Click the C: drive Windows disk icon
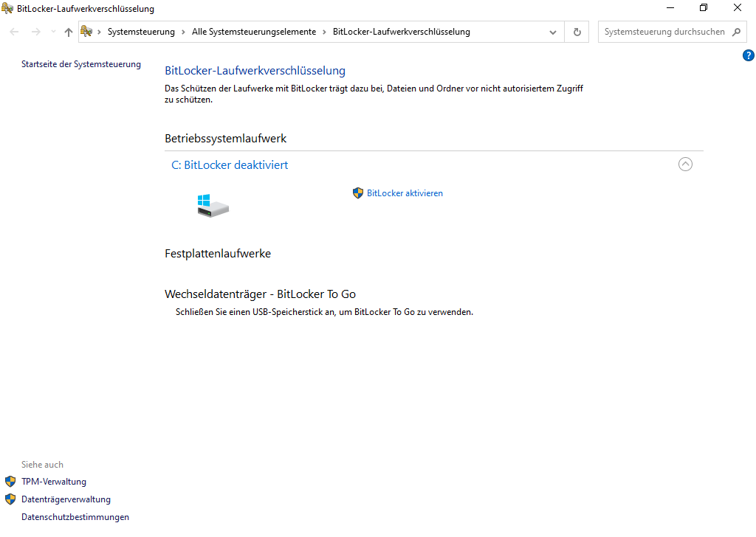The width and height of the screenshot is (756, 537). [x=213, y=206]
